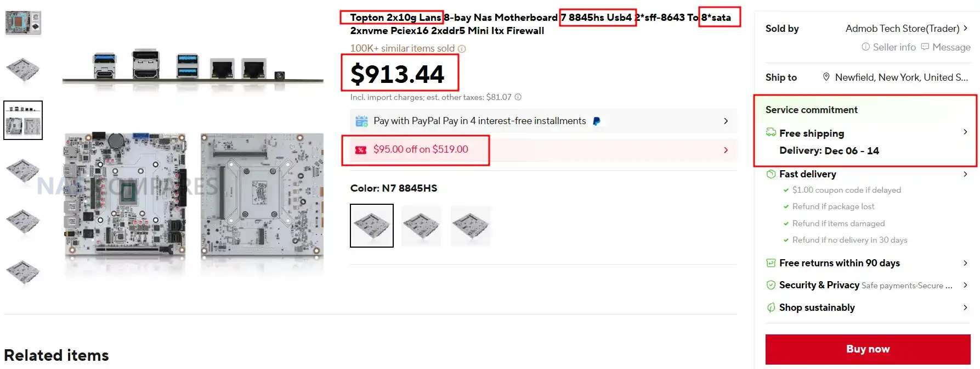Expand the PayPal installments option

[x=726, y=121]
